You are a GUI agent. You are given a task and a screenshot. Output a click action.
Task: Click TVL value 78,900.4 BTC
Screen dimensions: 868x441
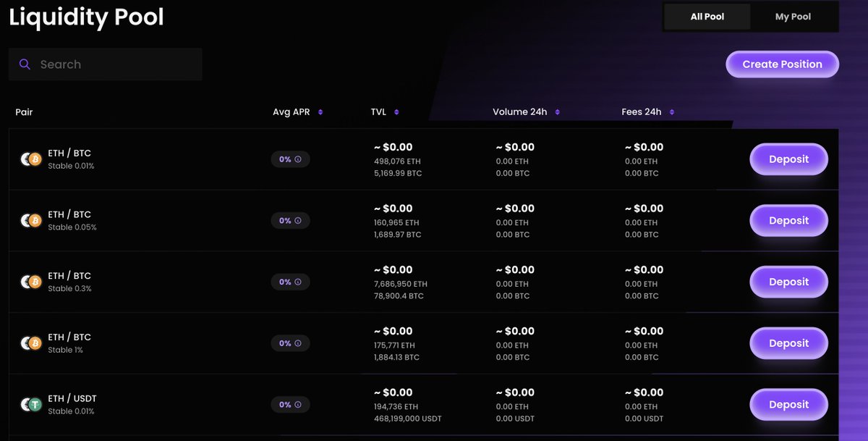pyautogui.click(x=399, y=296)
